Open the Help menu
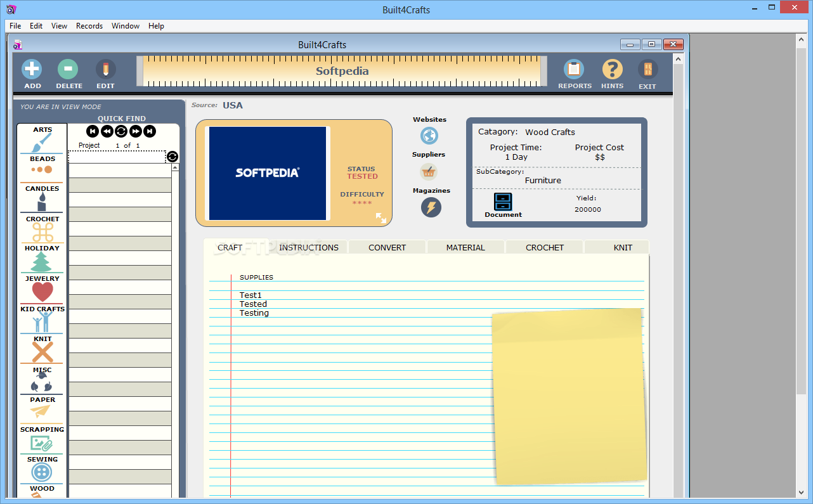 pos(156,26)
